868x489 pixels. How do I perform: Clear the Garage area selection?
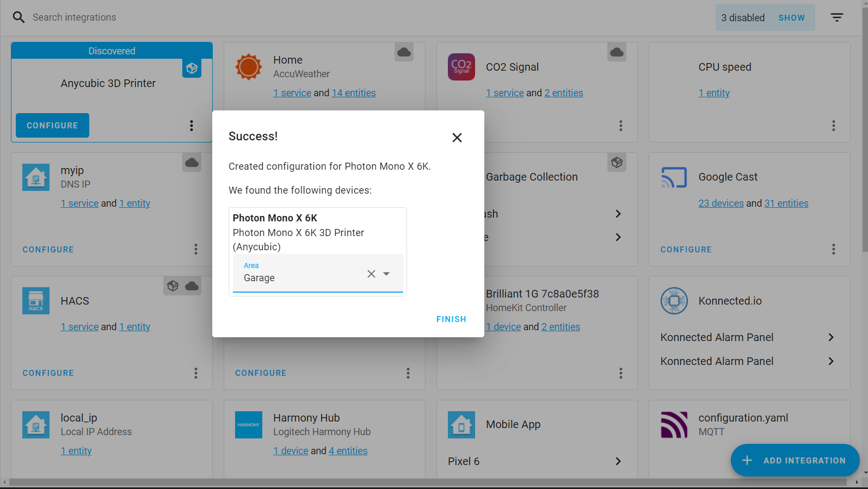pos(371,274)
